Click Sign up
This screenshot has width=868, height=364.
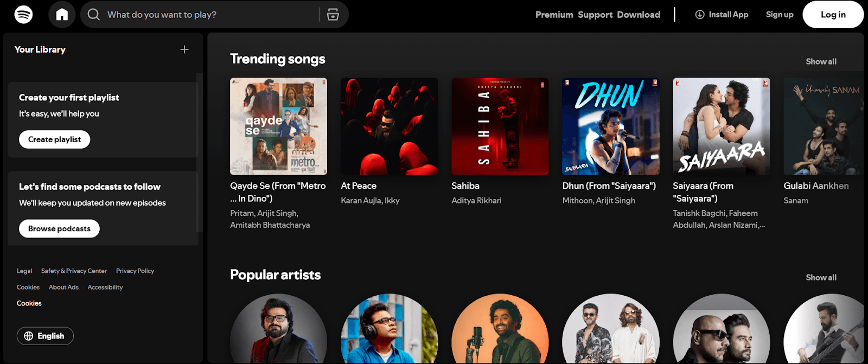coord(780,15)
